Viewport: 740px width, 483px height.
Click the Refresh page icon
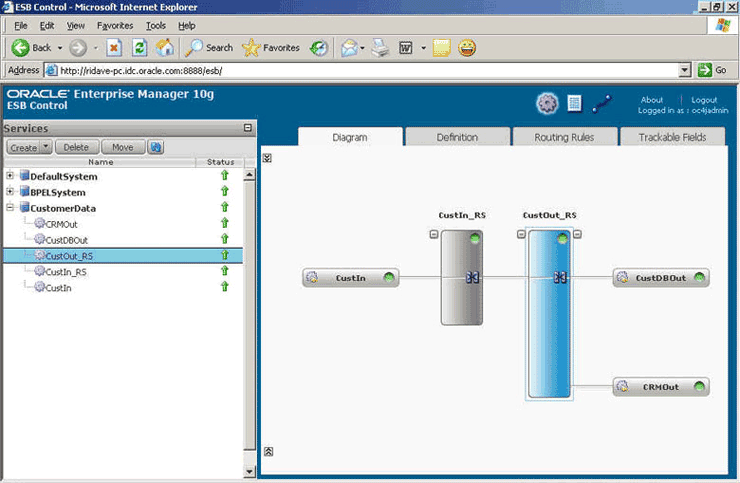pyautogui.click(x=139, y=48)
